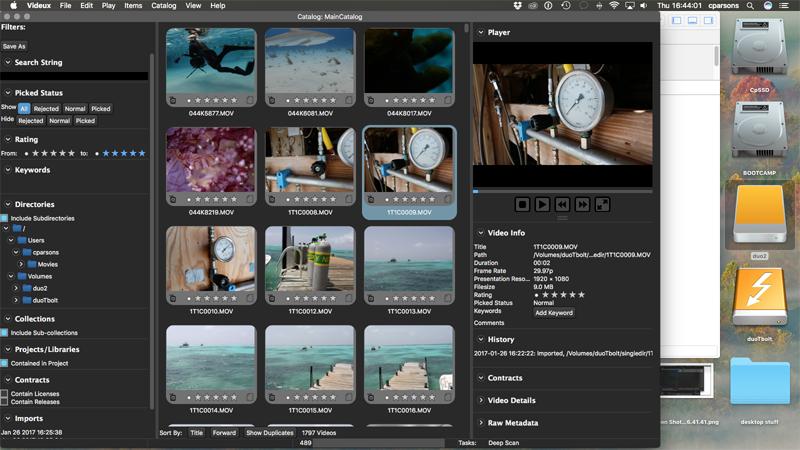Open the Catalog menu
The height and width of the screenshot is (450, 800).
click(163, 6)
